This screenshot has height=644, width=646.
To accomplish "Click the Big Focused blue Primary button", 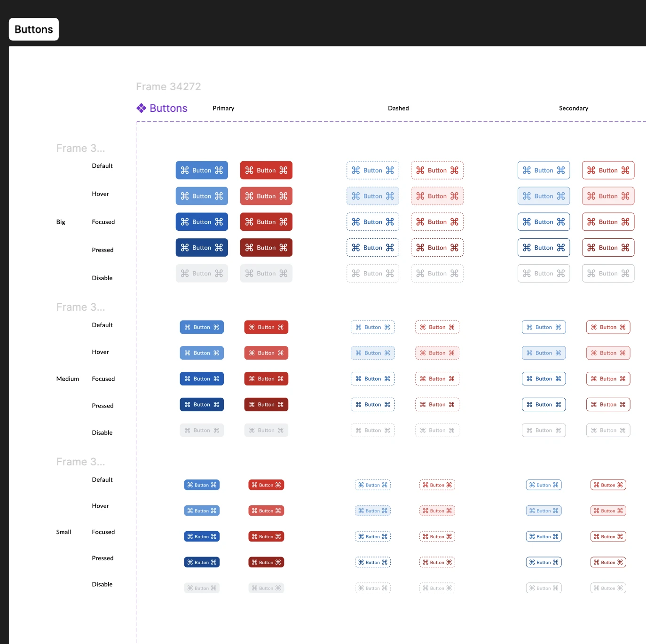I will (202, 222).
